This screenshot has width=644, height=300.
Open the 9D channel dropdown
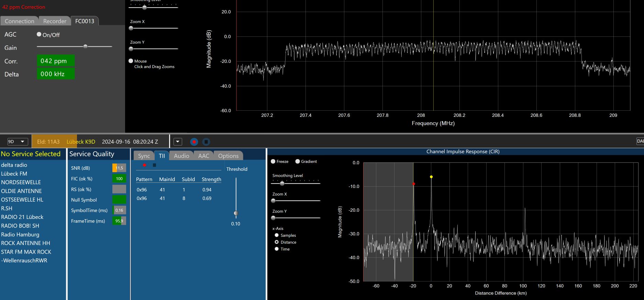pos(17,142)
